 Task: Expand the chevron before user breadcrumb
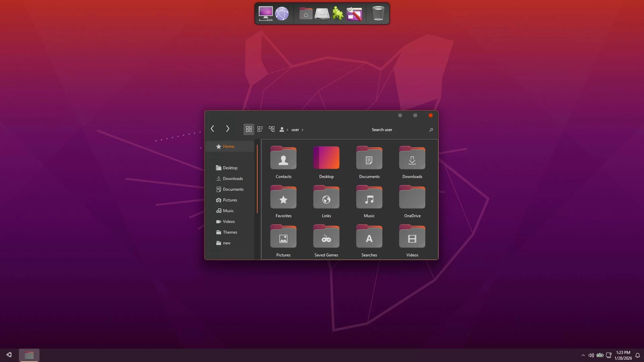pyautogui.click(x=287, y=130)
